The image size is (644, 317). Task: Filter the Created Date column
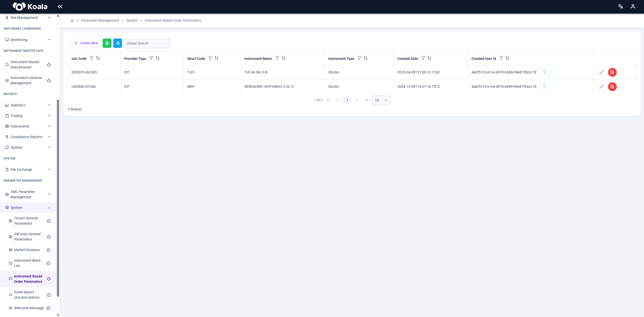[x=423, y=58]
